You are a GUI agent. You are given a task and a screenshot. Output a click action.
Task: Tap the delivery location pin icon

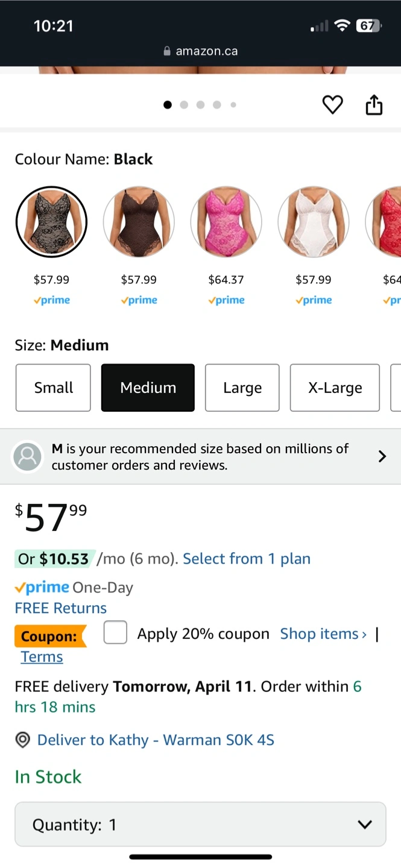[23, 740]
